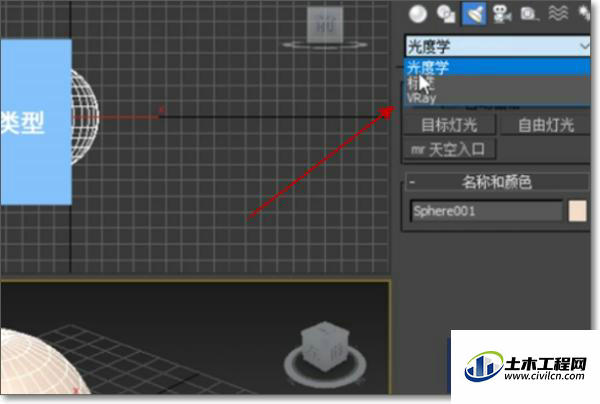Click the mr 天空入口 button
Screen dimensions: 600x404
click(449, 149)
